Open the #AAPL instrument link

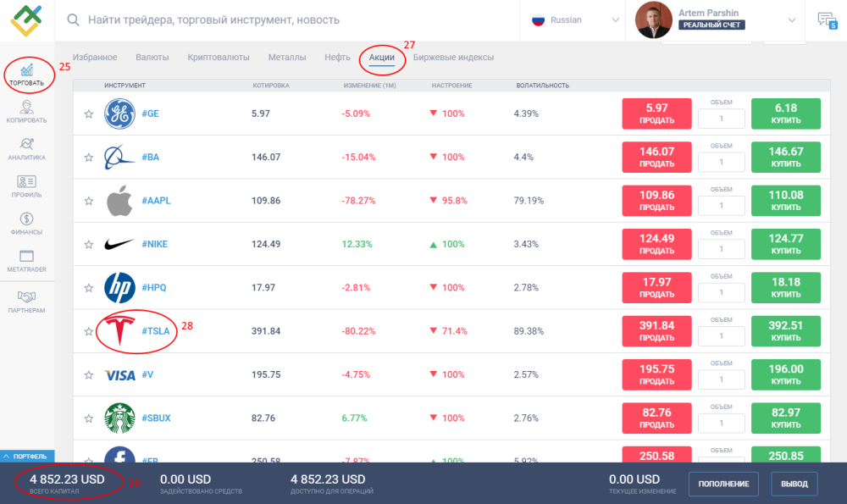pyautogui.click(x=156, y=201)
